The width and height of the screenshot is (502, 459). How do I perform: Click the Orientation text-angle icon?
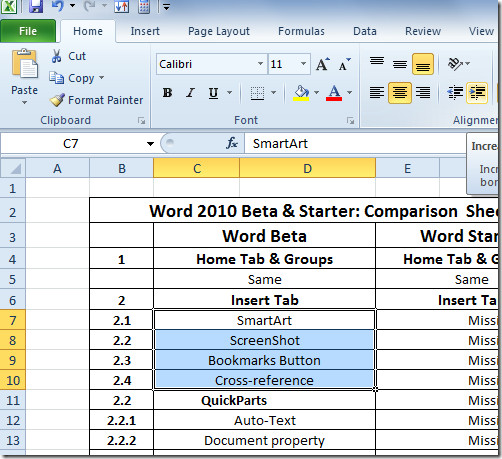455,63
